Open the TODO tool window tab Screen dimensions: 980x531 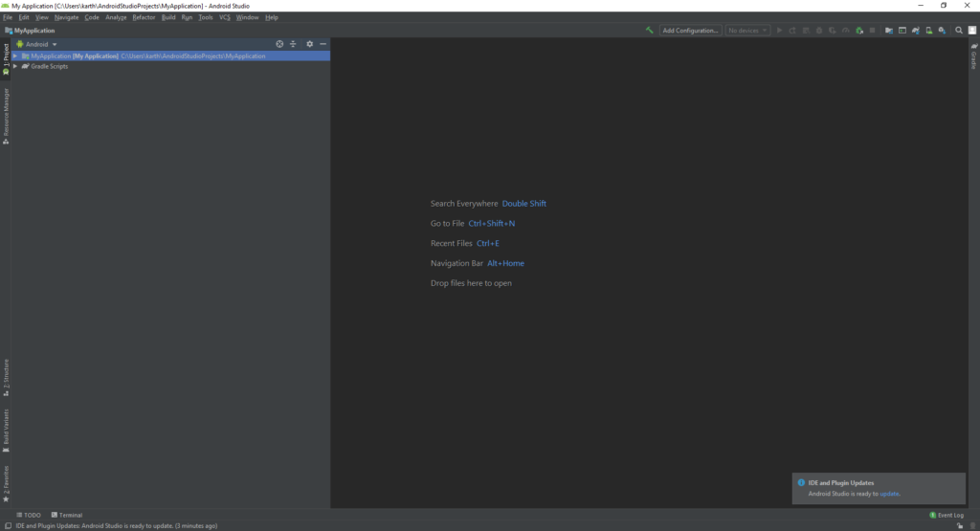[29, 516]
